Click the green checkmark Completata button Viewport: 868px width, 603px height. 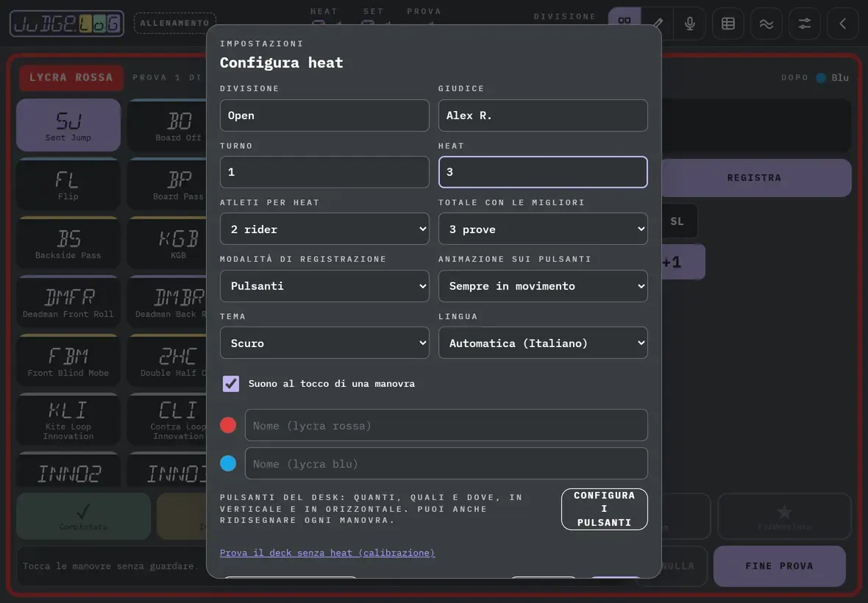pos(84,516)
